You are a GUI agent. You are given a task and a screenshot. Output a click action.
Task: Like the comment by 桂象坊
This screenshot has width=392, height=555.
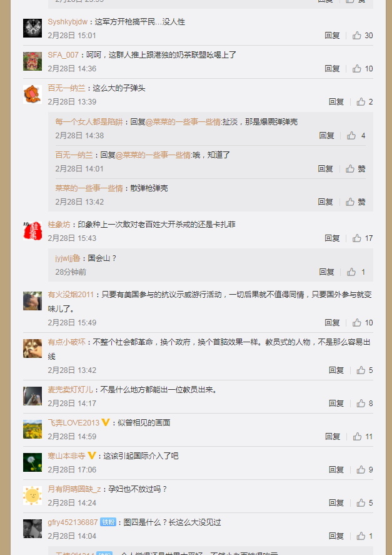[362, 238]
